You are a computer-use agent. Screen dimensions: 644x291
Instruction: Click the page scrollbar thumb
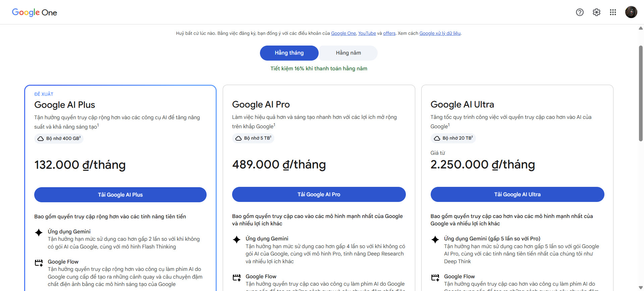(641, 93)
